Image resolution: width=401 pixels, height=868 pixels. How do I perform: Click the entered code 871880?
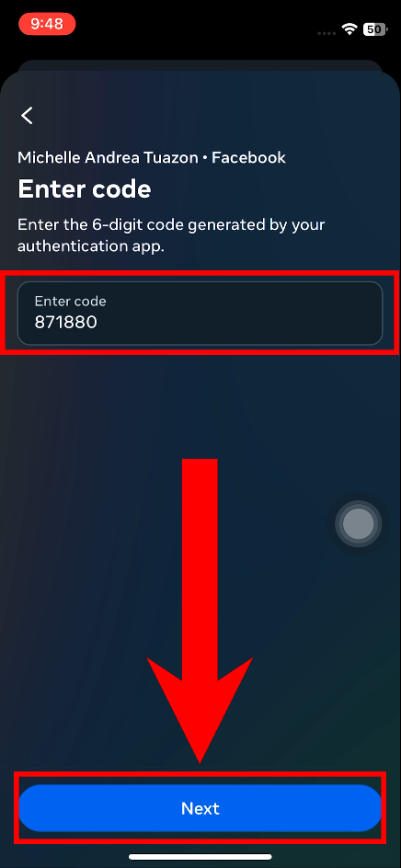66,322
